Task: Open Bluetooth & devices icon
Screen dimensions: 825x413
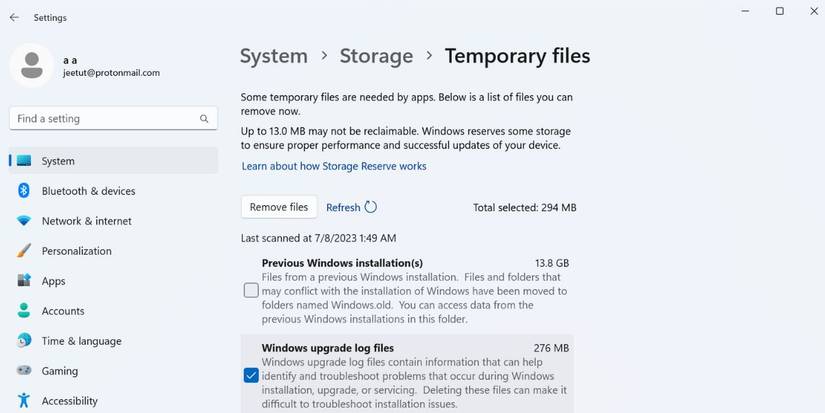Action: click(24, 191)
